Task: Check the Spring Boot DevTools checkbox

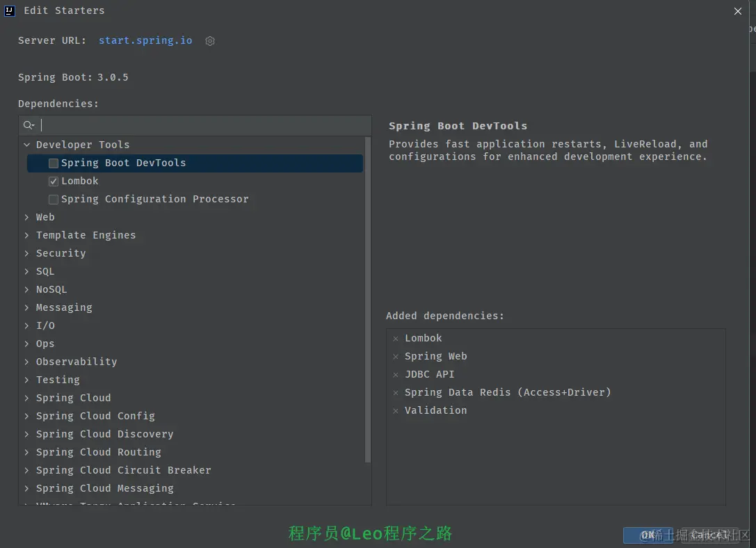Action: [54, 163]
